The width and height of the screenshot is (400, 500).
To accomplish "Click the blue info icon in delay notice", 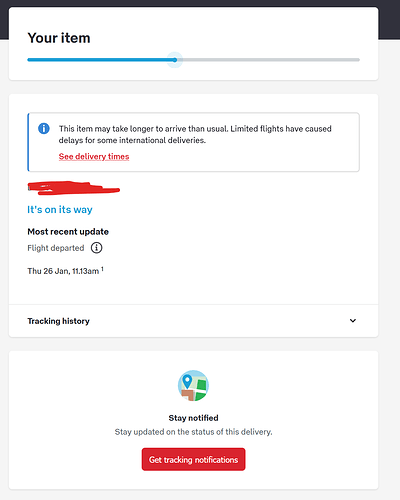I will [44, 128].
